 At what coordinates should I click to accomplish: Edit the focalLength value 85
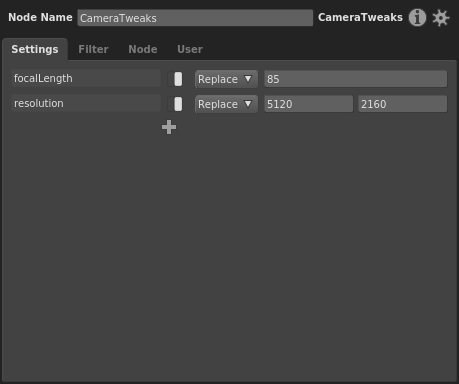point(356,79)
